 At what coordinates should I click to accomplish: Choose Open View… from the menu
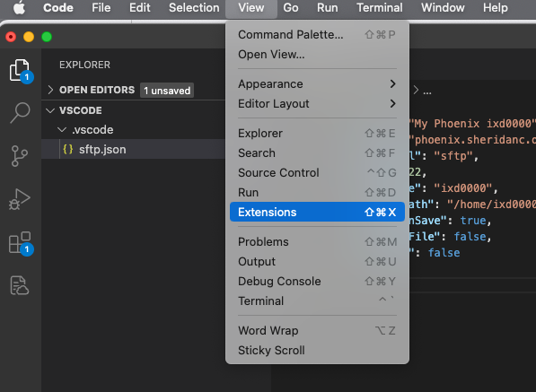click(317, 55)
